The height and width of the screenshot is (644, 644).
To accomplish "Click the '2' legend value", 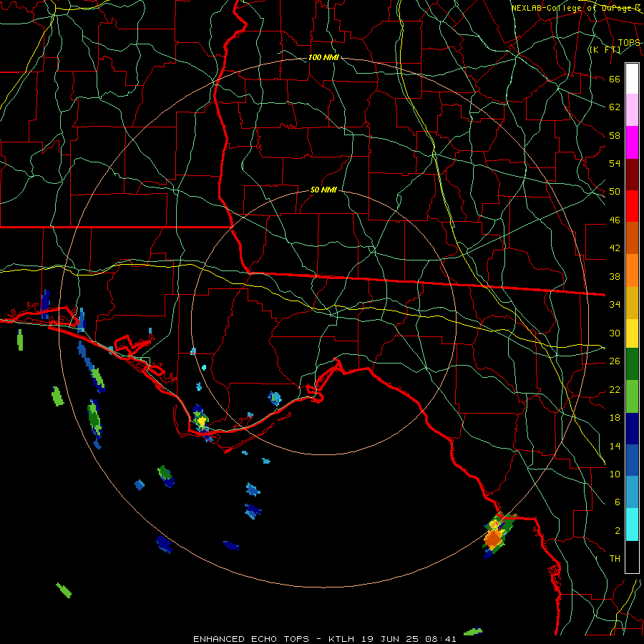I will [x=618, y=531].
